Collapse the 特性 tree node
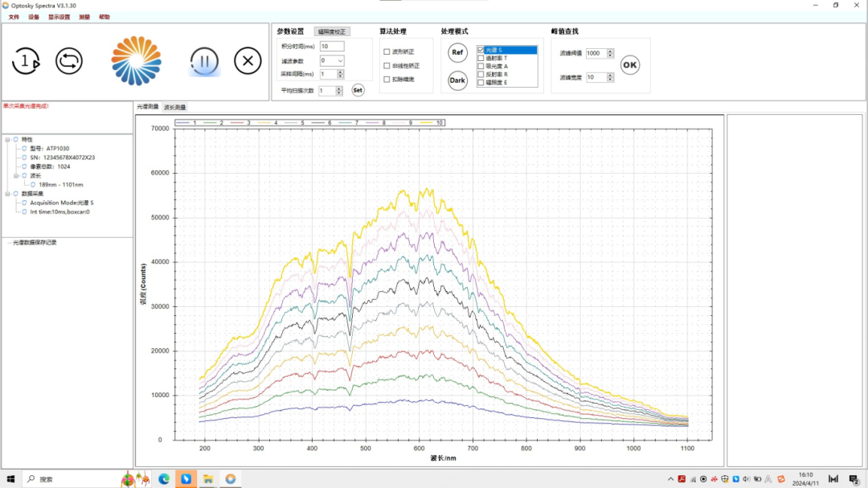The width and height of the screenshot is (868, 488). [7, 140]
